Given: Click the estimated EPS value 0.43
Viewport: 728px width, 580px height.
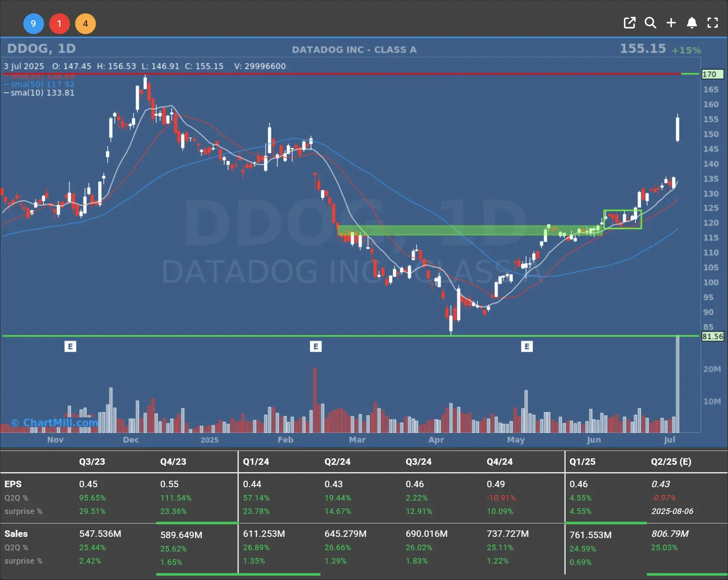Looking at the screenshot, I should (661, 484).
